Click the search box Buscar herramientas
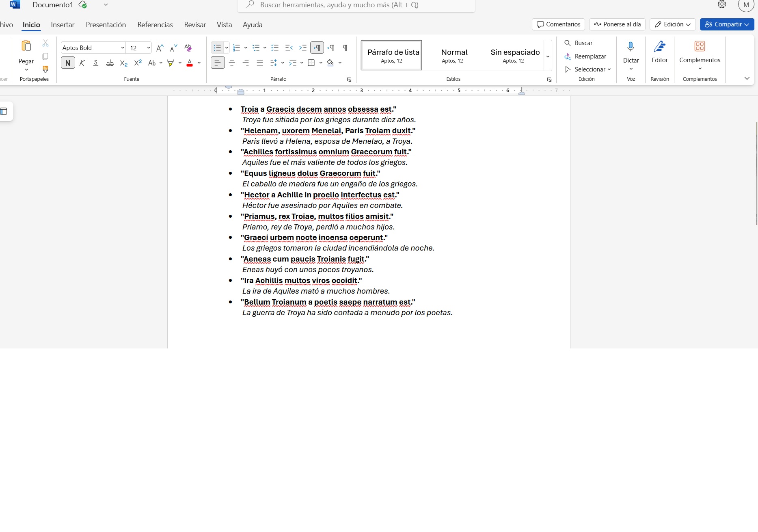Image resolution: width=758 pixels, height=532 pixels. pyautogui.click(x=356, y=5)
